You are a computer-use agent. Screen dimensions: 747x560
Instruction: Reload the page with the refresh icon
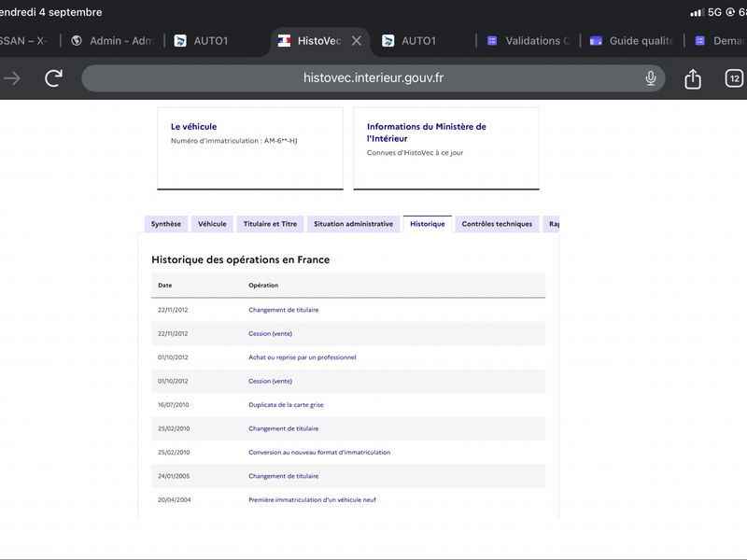[53, 78]
